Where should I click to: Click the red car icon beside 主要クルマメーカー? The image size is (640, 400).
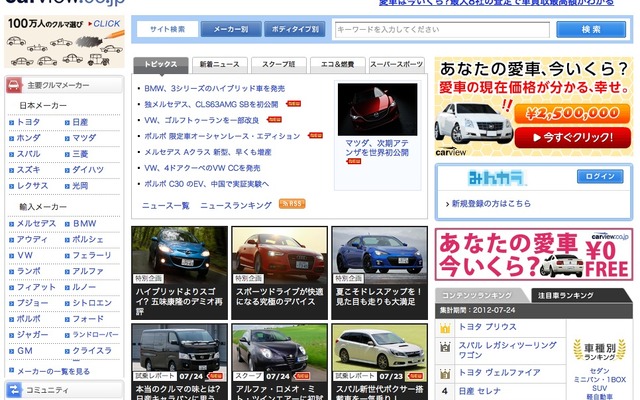pyautogui.click(x=14, y=85)
